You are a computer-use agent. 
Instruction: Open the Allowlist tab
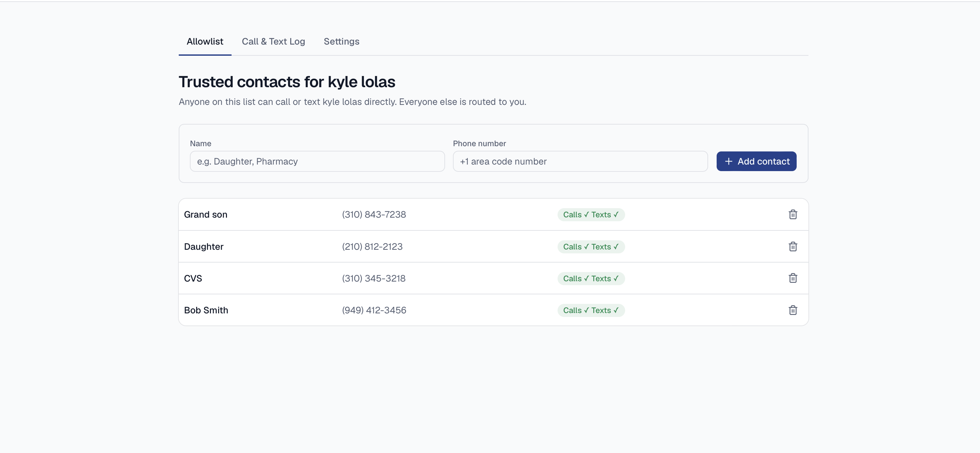[x=205, y=41]
